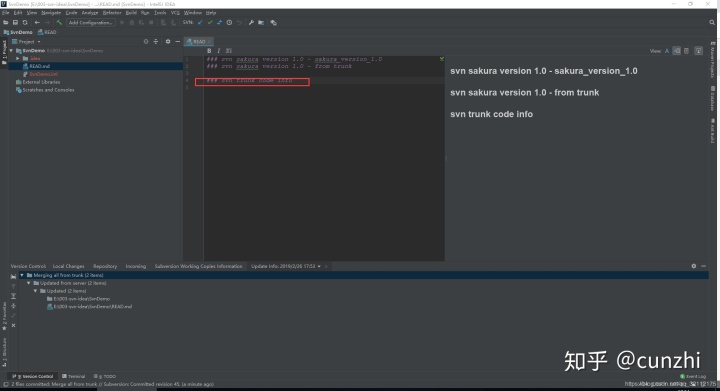Switch to the Repository tab

click(x=105, y=266)
